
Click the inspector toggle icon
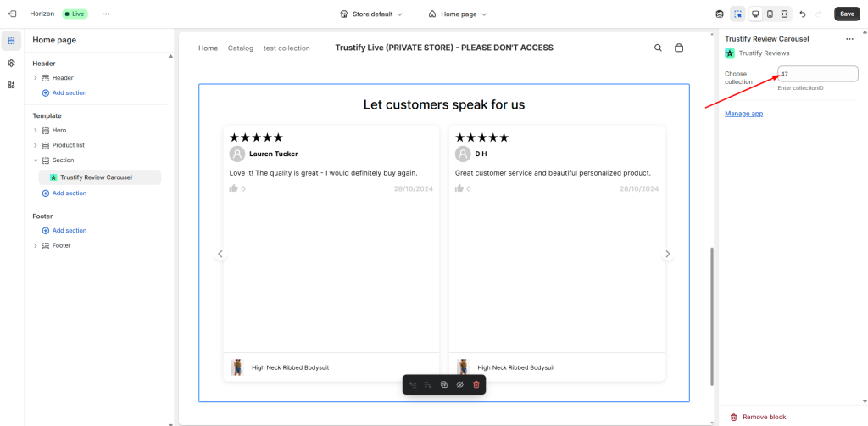[737, 14]
